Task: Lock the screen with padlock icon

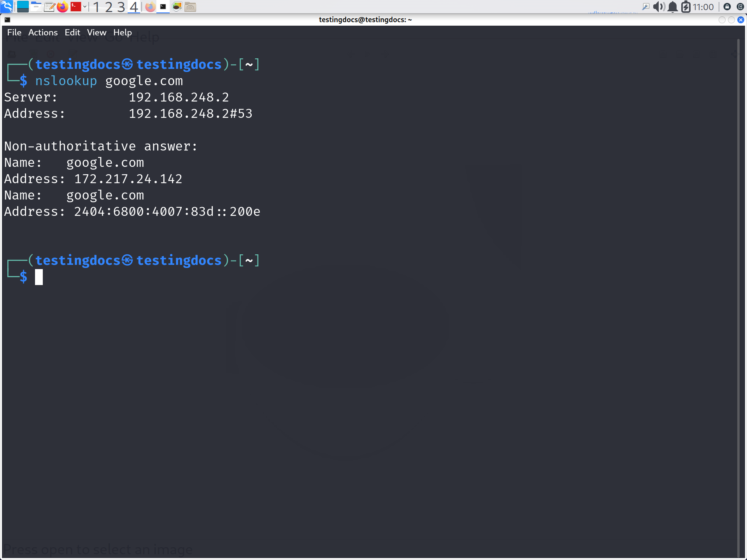Action: [727, 7]
